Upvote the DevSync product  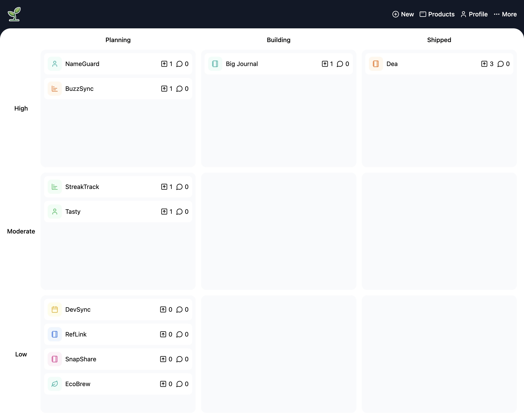click(166, 309)
